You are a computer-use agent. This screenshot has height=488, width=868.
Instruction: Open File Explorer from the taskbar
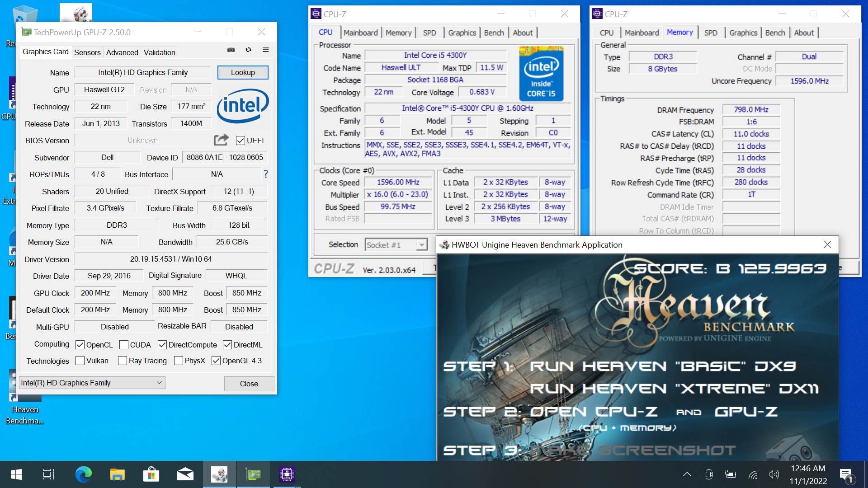[x=117, y=474]
